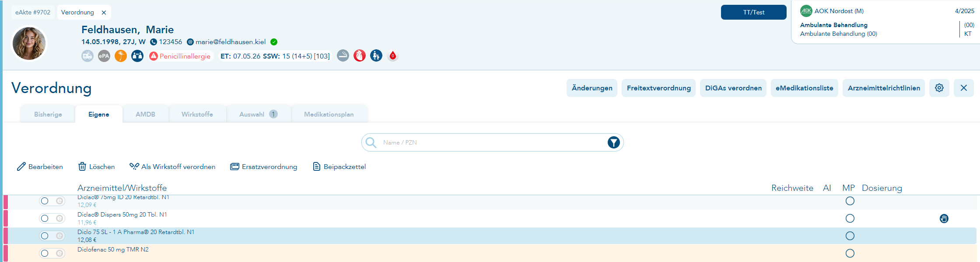
Task: Open the filter funnel in search bar
Action: [x=613, y=142]
